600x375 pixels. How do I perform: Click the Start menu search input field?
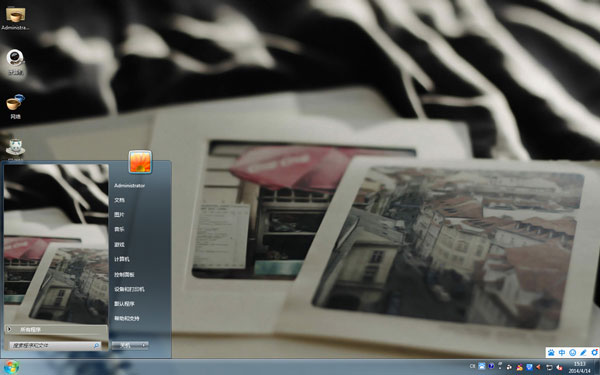click(x=55, y=346)
